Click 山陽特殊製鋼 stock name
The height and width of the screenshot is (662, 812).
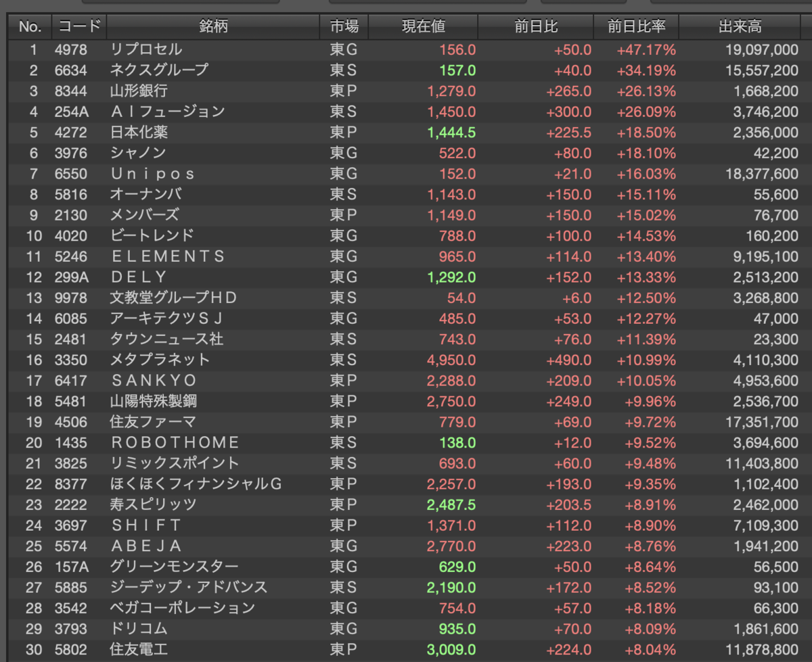(x=153, y=401)
